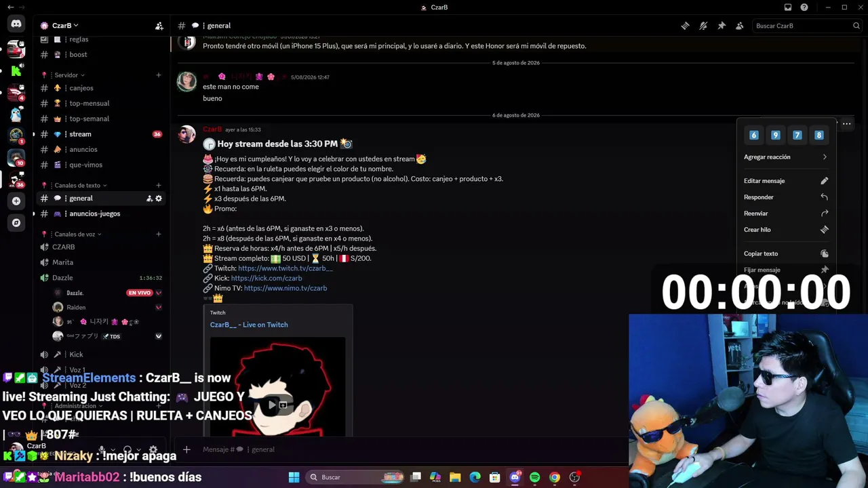Add a channel to Servidor category

click(x=159, y=75)
